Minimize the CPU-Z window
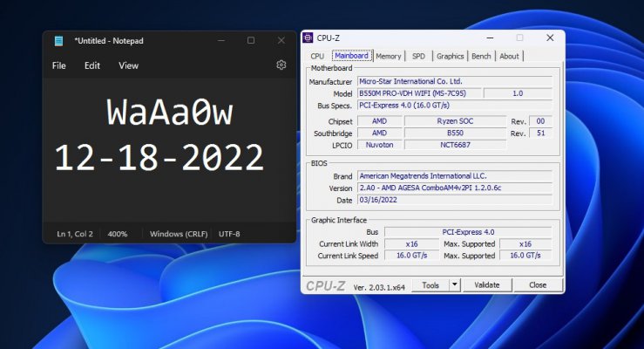The width and height of the screenshot is (644, 349). point(490,38)
